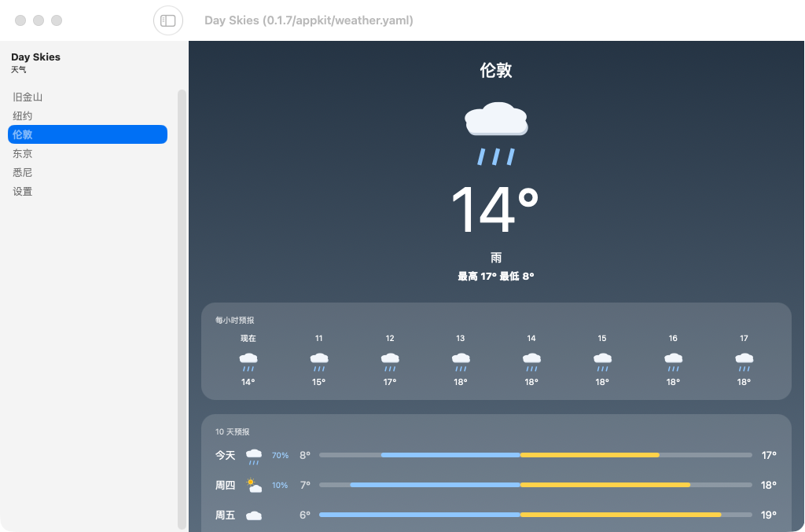
Task: Click the 现在 hour label
Action: pos(248,339)
